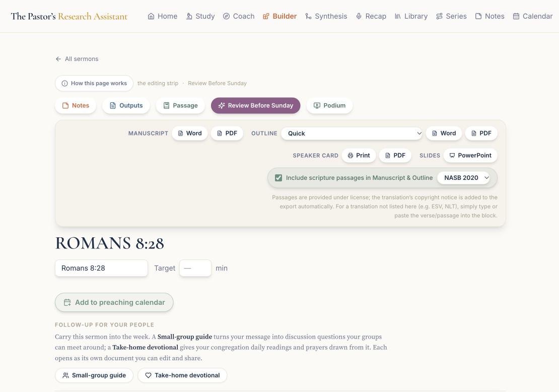Viewport: 559px width, 392px height.
Task: Click the All sermons link
Action: (x=77, y=59)
